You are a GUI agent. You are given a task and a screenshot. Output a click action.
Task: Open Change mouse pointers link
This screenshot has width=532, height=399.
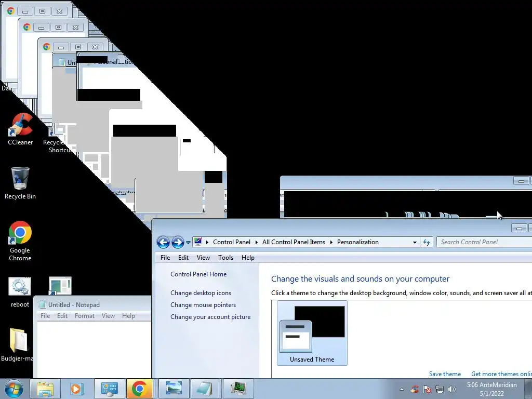203,305
